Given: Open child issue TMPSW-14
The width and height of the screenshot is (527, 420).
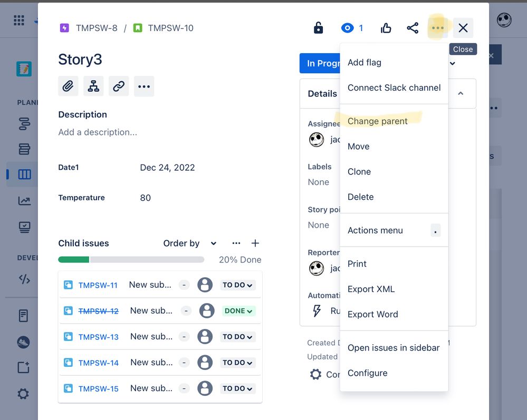Looking at the screenshot, I should tap(99, 363).
